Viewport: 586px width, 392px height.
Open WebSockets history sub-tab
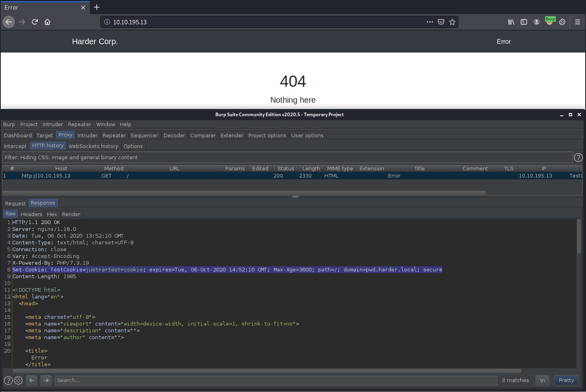point(93,146)
